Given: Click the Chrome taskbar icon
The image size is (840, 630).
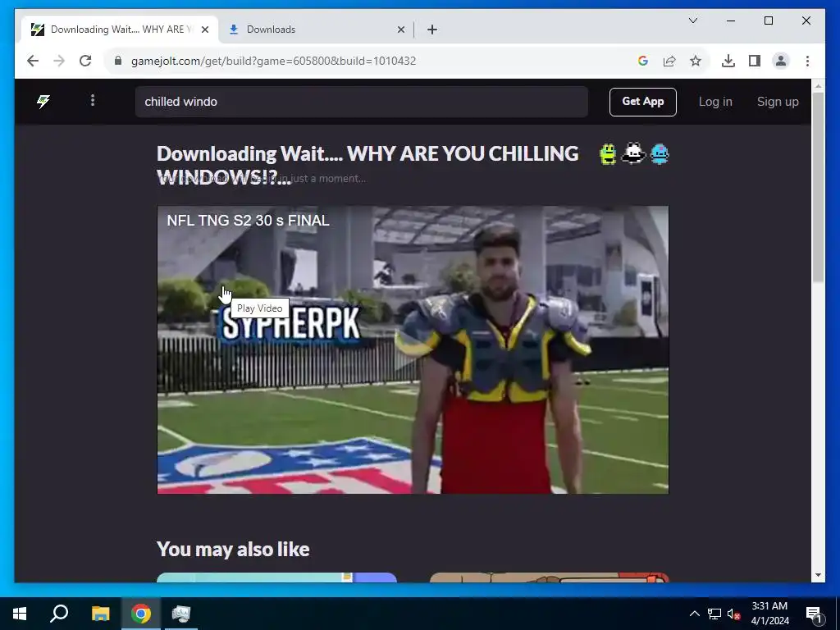Looking at the screenshot, I should (x=141, y=614).
